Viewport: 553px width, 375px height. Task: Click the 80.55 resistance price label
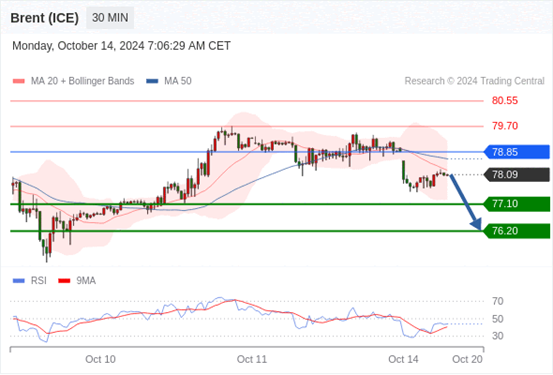pos(505,101)
